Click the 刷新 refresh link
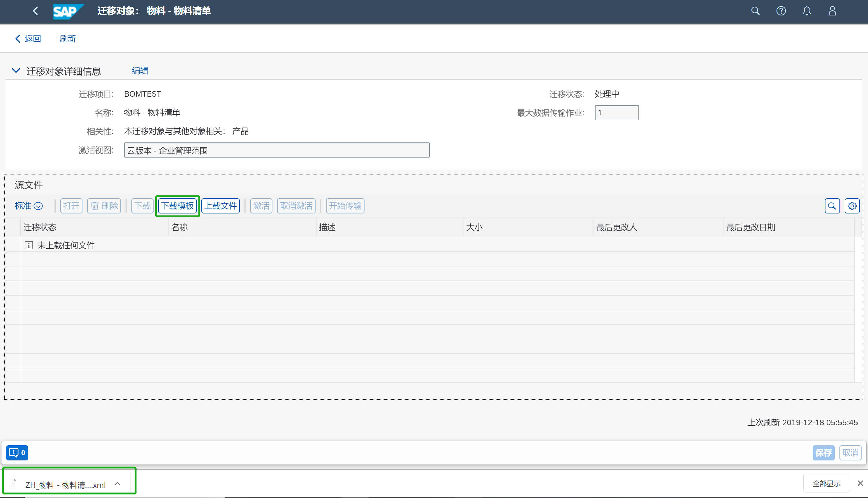This screenshot has height=498, width=868. pos(68,39)
